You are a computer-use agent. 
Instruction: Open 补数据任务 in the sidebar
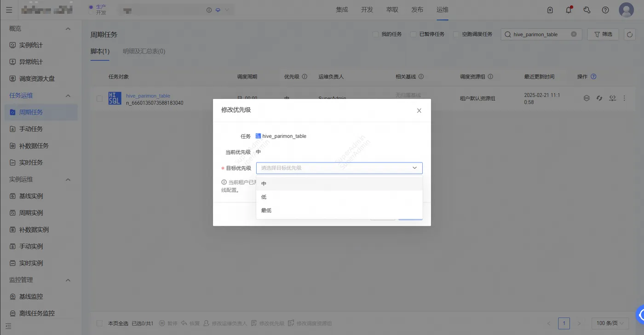pyautogui.click(x=34, y=146)
